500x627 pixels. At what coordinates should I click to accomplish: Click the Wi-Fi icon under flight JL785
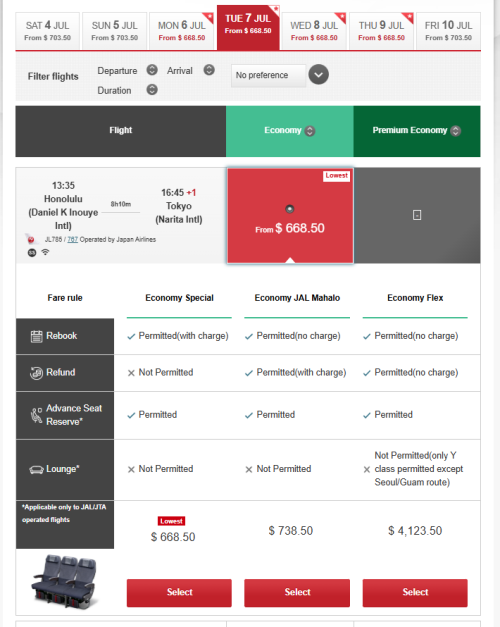tap(46, 252)
